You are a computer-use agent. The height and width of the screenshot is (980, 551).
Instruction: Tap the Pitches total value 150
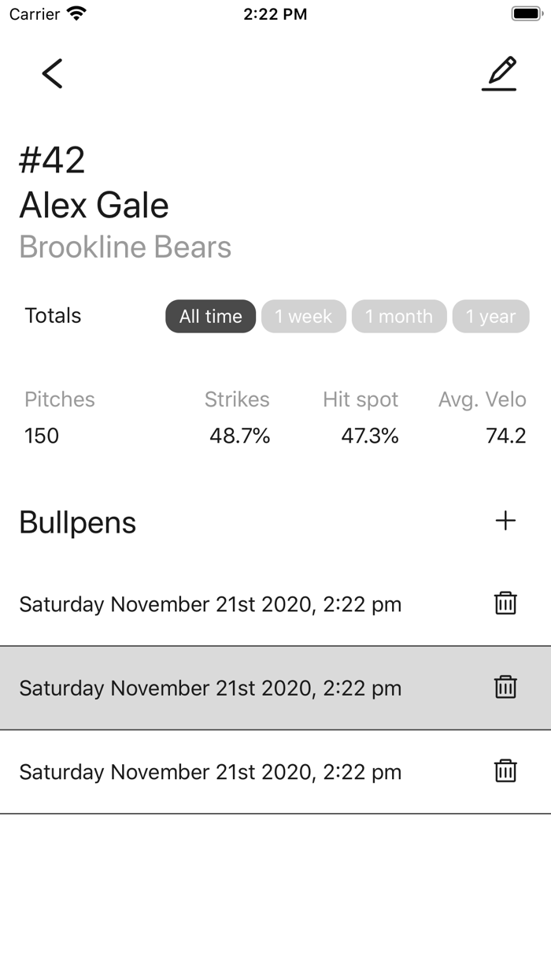(42, 436)
